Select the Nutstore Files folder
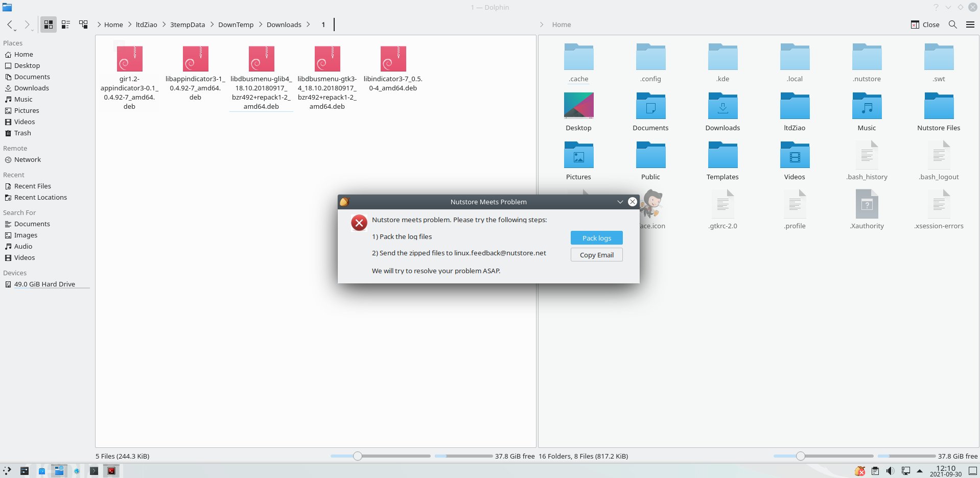The image size is (980, 478). 939,112
